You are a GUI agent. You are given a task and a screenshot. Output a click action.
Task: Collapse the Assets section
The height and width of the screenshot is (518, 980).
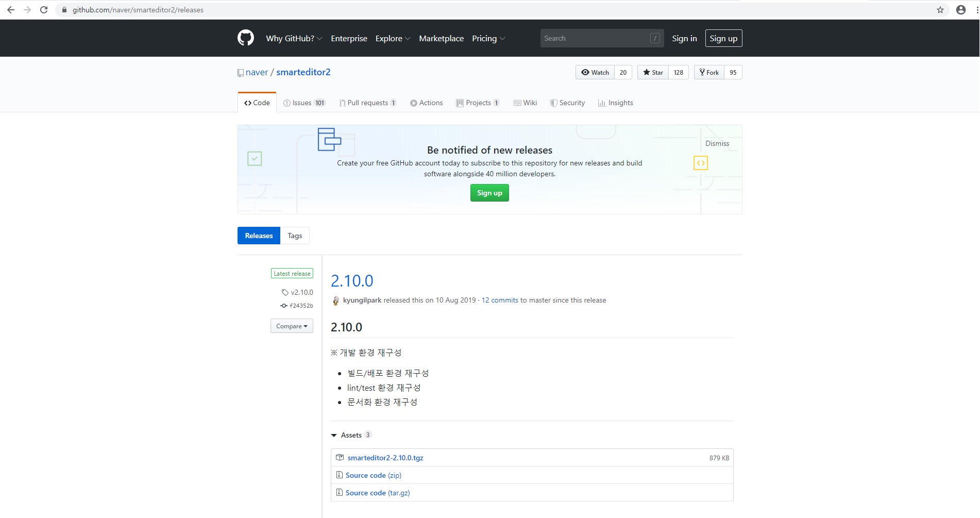(x=351, y=435)
